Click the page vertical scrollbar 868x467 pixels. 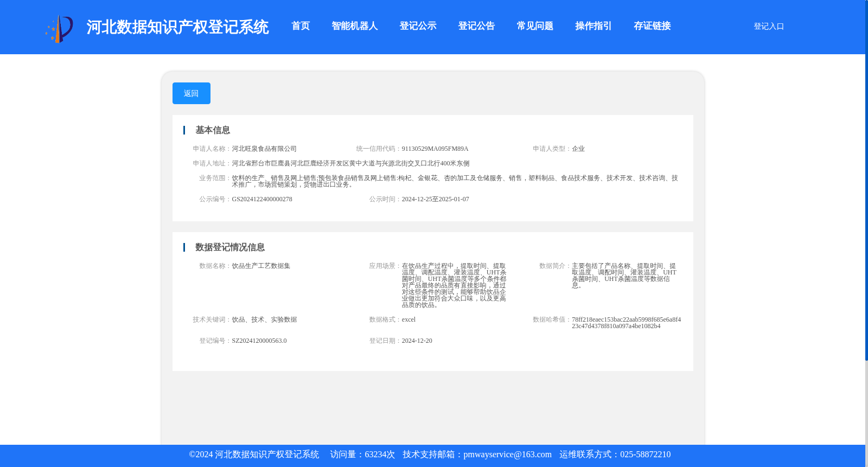(866, 180)
